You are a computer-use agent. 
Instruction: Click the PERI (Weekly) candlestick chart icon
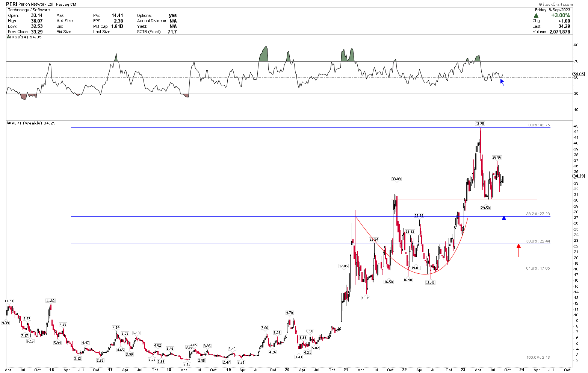coord(9,123)
